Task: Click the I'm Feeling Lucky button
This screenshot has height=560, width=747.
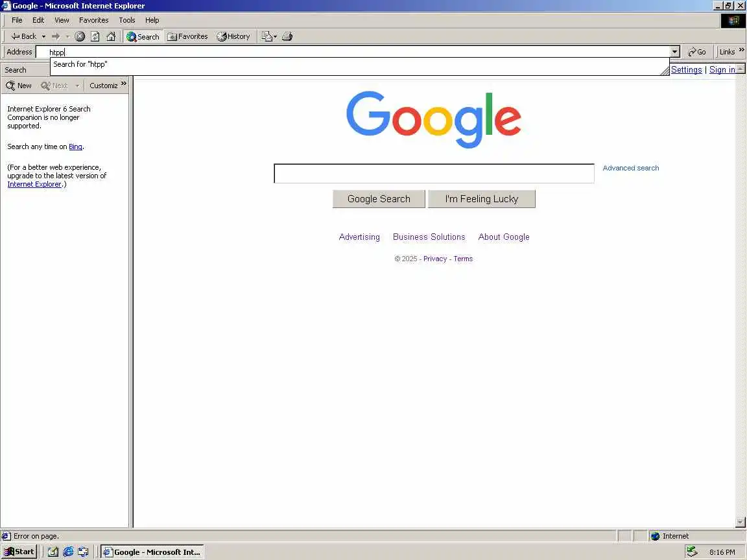Action: (x=482, y=199)
